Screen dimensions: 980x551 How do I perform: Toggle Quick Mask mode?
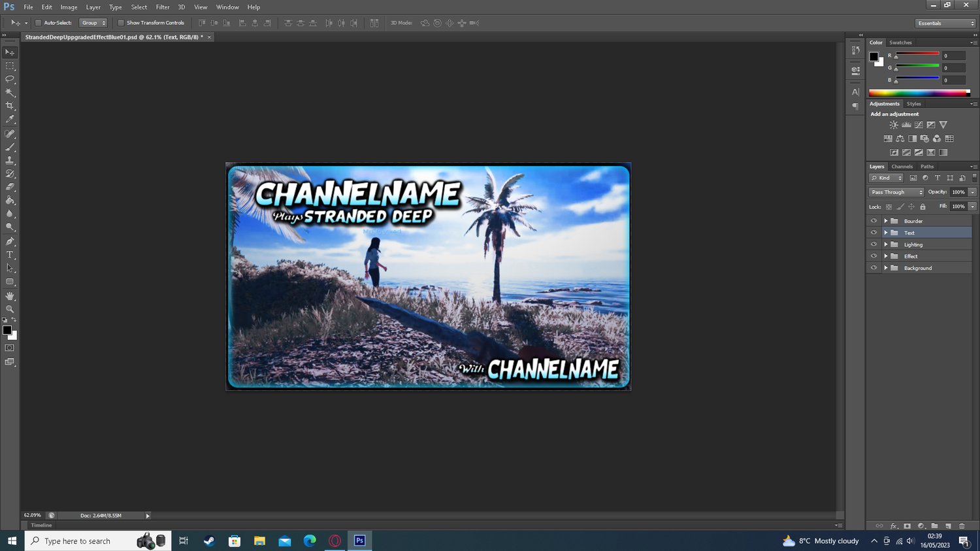(10, 348)
